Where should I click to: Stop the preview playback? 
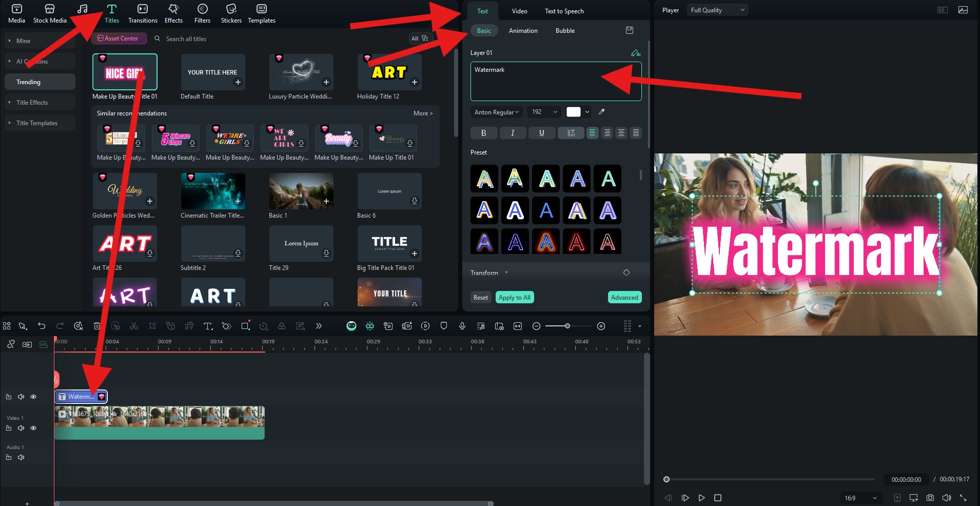pos(718,498)
